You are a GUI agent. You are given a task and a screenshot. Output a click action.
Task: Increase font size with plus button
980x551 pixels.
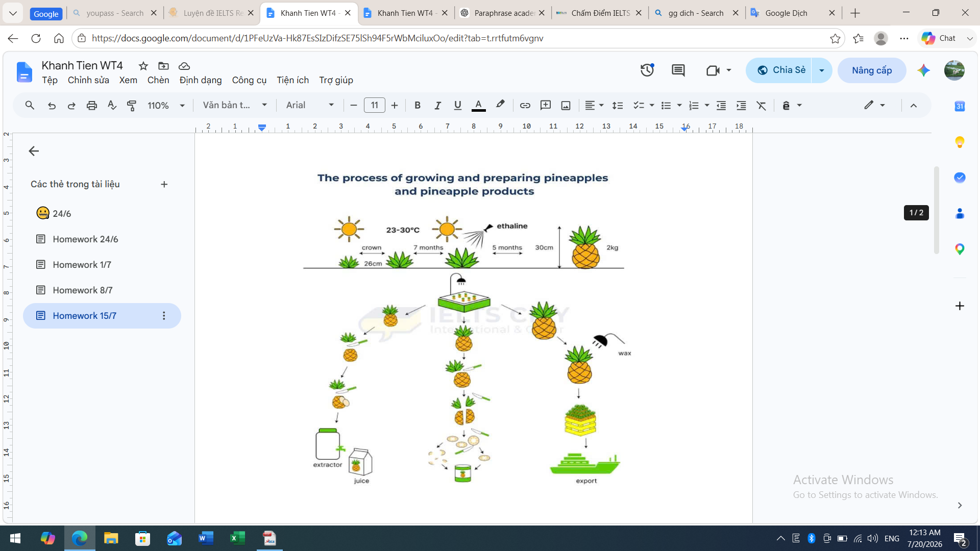coord(395,105)
